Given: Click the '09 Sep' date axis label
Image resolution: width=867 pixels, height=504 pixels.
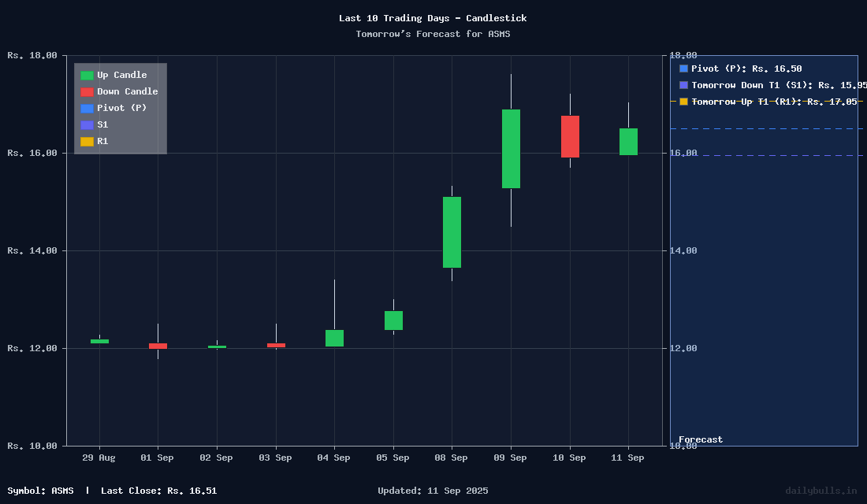Looking at the screenshot, I should [511, 458].
